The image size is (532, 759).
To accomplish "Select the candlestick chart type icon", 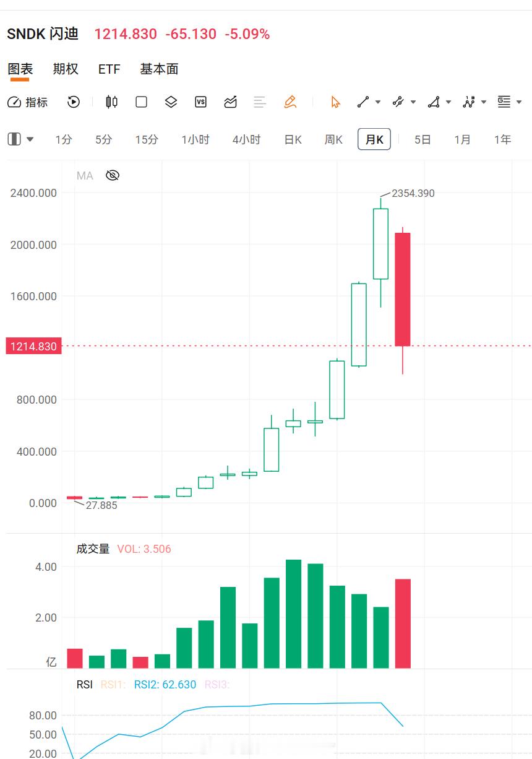I will click(111, 102).
